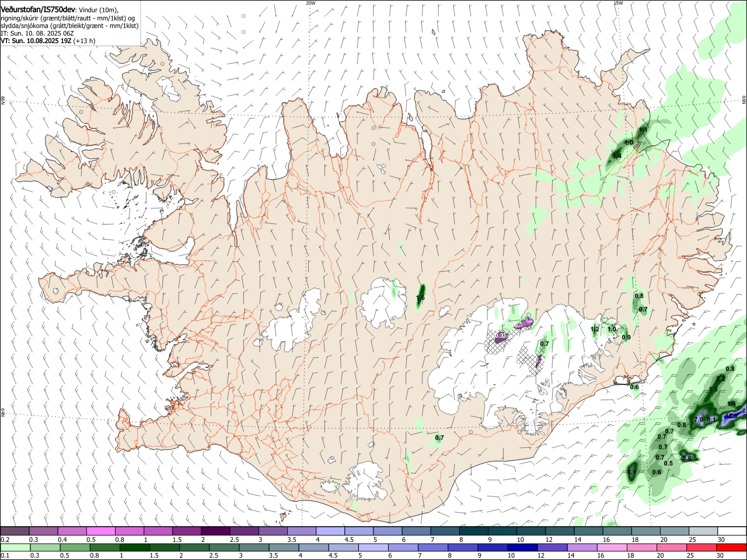The height and width of the screenshot is (560, 747).
Task: Click the 'VT: Sun. 10.08.2025 19Z (+13 h)' line
Action: (x=48, y=41)
